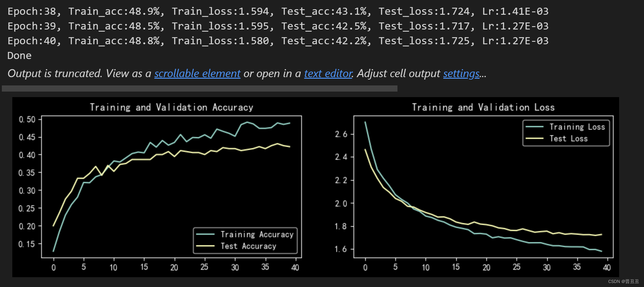Image resolution: width=644 pixels, height=287 pixels.
Task: Click Lr:1.27E-03 value in Epoch 40 line
Action: tap(515, 41)
